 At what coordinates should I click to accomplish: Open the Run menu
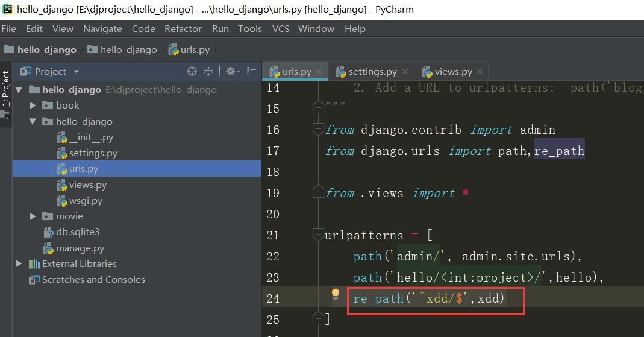[220, 29]
